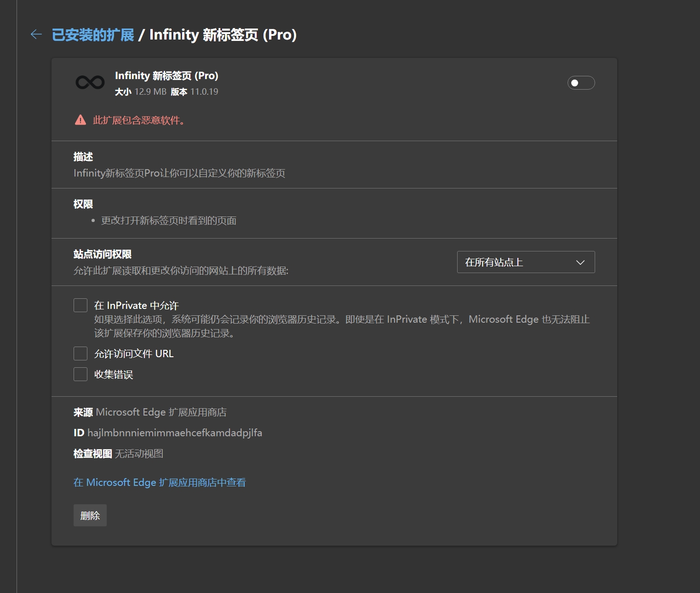Click the toggle knob circle

tap(575, 83)
